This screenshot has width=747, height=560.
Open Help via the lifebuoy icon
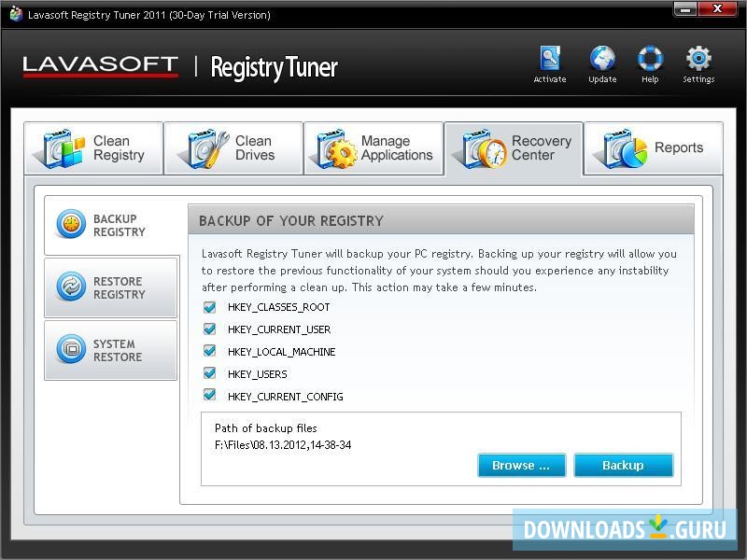click(650, 58)
